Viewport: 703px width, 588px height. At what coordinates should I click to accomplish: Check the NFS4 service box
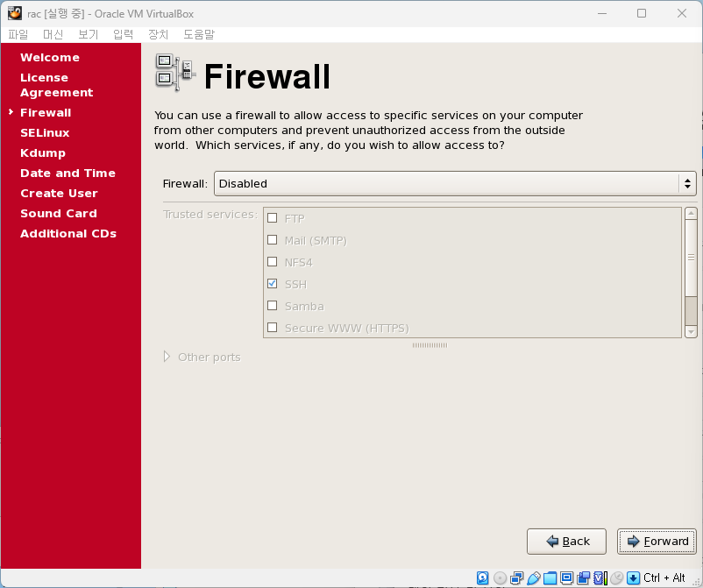[272, 262]
